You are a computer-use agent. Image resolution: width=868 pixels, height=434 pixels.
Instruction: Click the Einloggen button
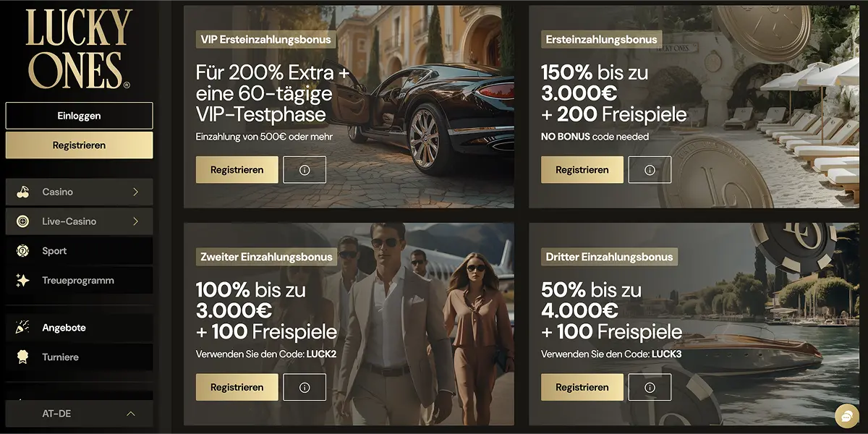80,116
